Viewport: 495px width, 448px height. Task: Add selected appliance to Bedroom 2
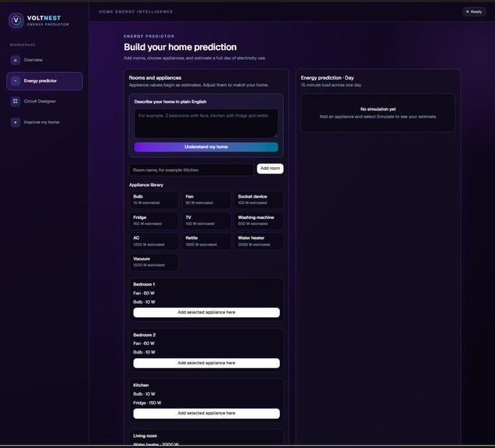point(206,363)
